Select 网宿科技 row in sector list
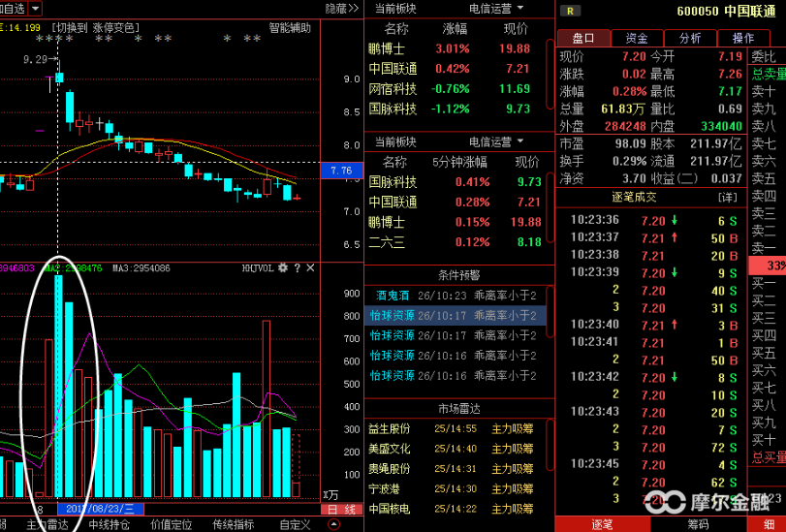Screen dimensions: 786x532 click(x=456, y=89)
